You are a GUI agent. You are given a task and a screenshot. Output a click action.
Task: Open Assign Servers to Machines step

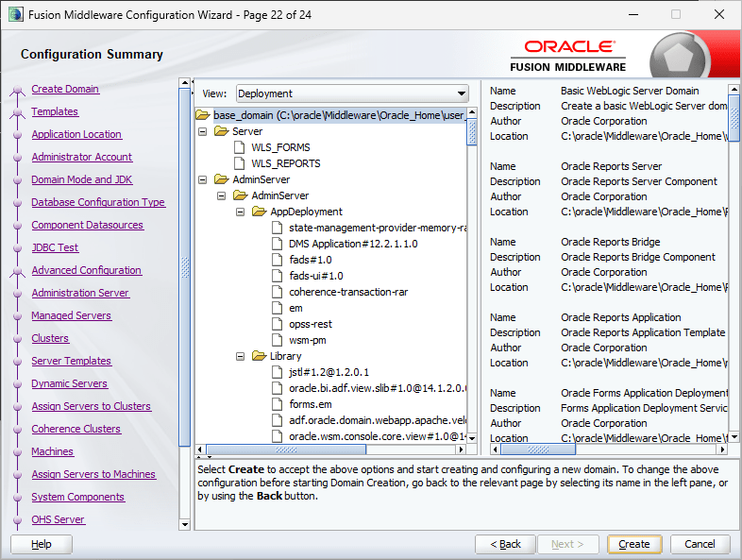[x=93, y=474]
